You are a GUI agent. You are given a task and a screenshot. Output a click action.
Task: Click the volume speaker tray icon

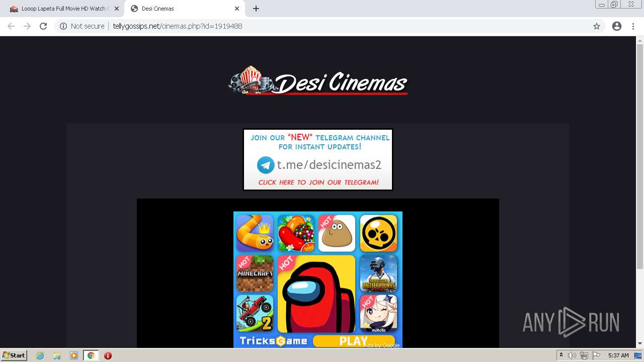pyautogui.click(x=572, y=355)
